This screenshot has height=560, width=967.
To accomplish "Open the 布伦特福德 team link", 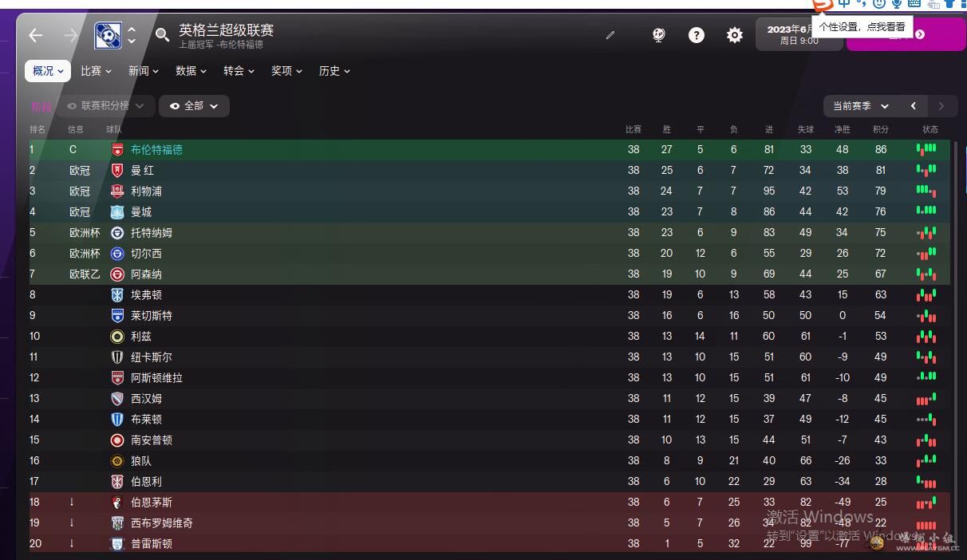I will pyautogui.click(x=156, y=149).
